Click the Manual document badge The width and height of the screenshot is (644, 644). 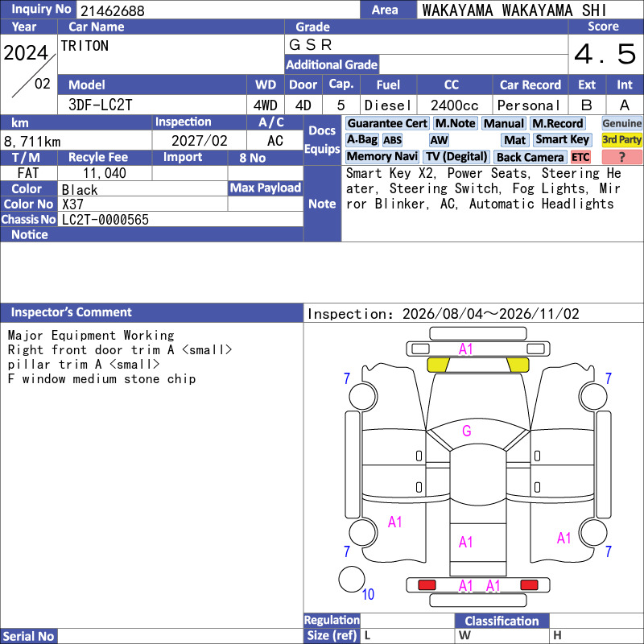click(504, 124)
